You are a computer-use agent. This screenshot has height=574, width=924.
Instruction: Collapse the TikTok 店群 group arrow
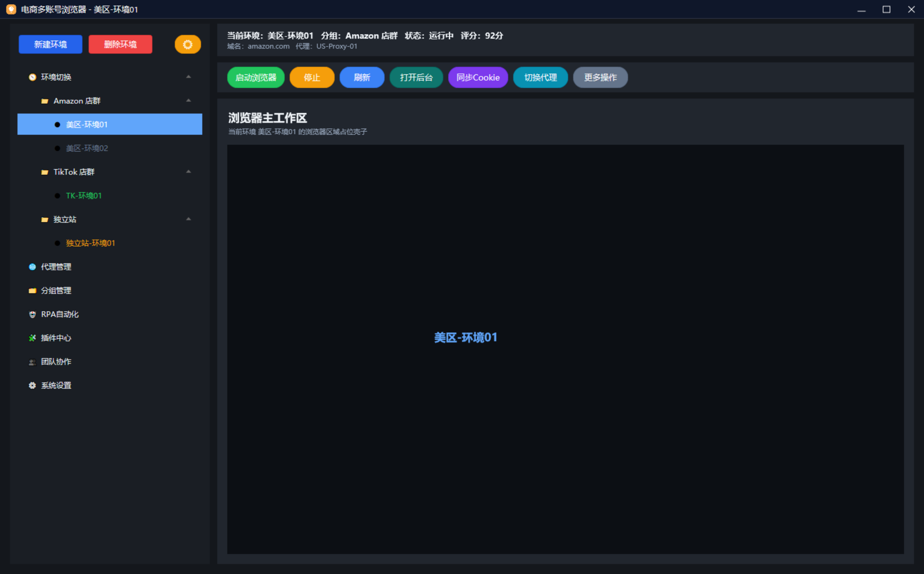pos(189,172)
